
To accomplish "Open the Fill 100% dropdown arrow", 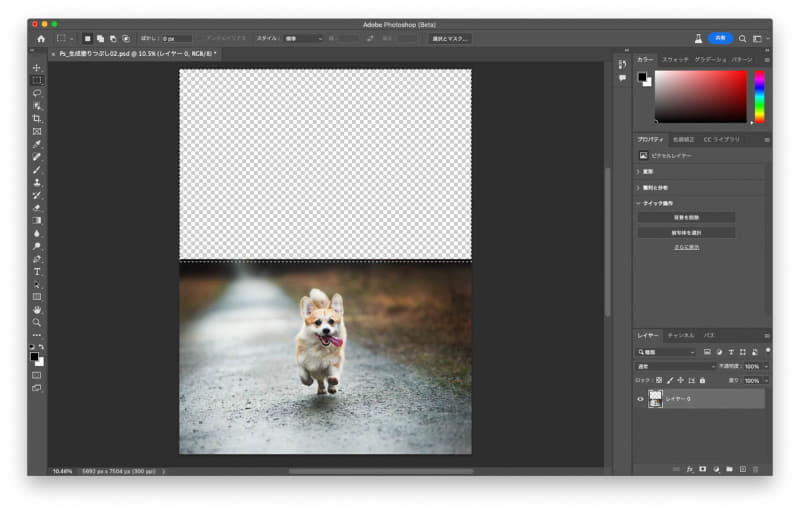I will 766,381.
